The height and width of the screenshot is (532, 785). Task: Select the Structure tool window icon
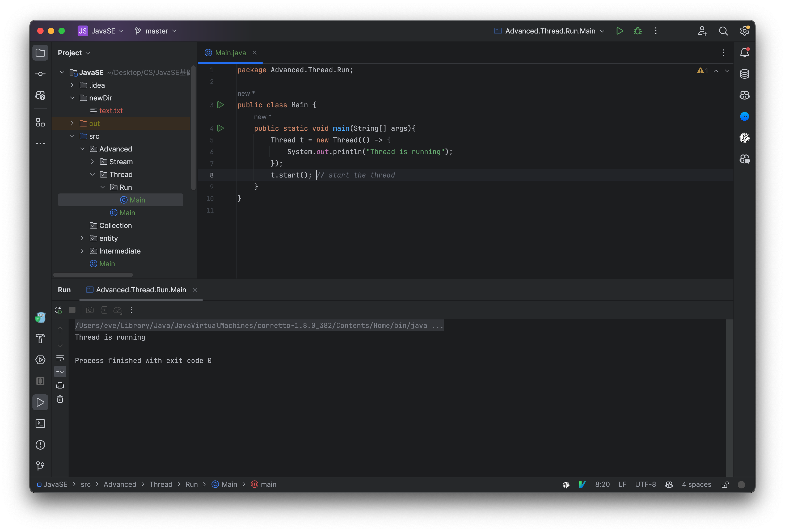[x=40, y=123]
